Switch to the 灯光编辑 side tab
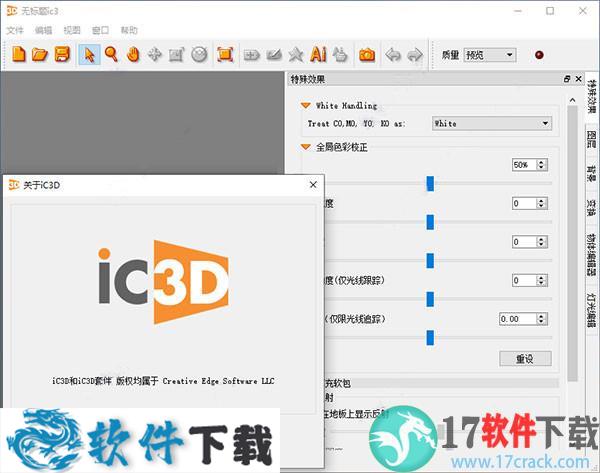 [592, 310]
